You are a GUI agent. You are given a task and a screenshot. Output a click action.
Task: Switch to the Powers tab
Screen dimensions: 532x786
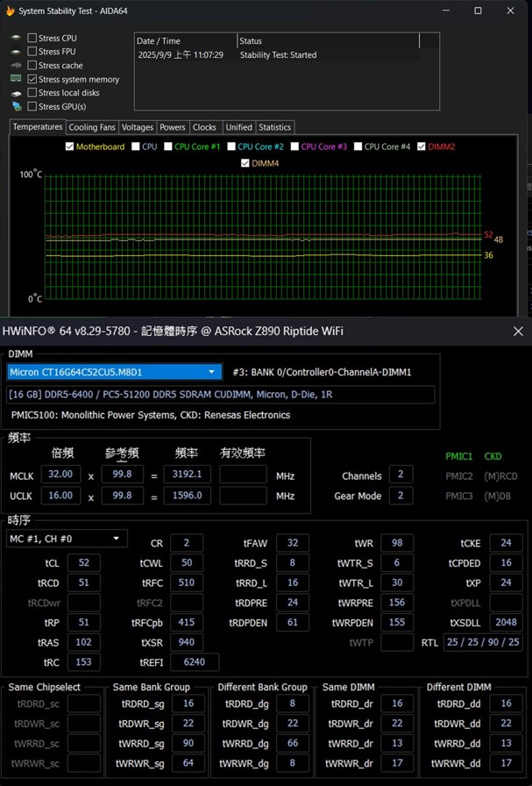point(173,127)
